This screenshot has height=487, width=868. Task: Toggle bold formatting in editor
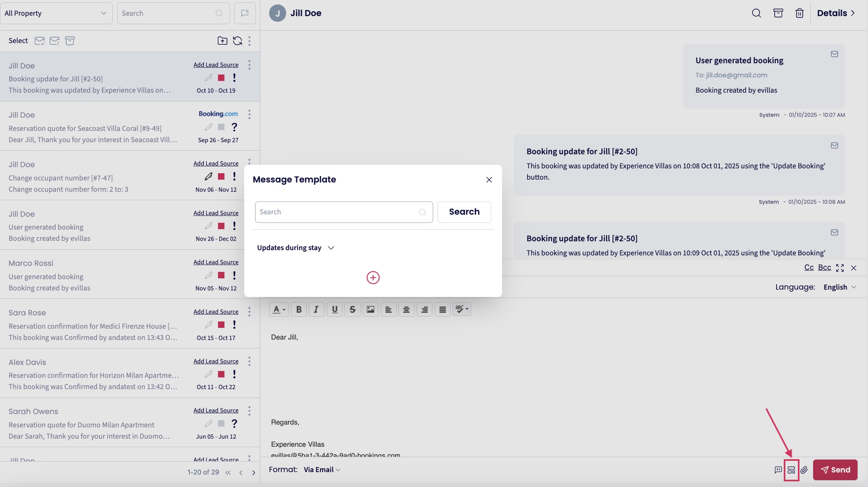[x=299, y=309]
